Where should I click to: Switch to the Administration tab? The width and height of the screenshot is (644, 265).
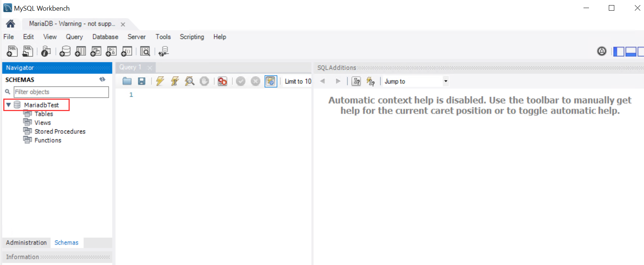point(26,243)
